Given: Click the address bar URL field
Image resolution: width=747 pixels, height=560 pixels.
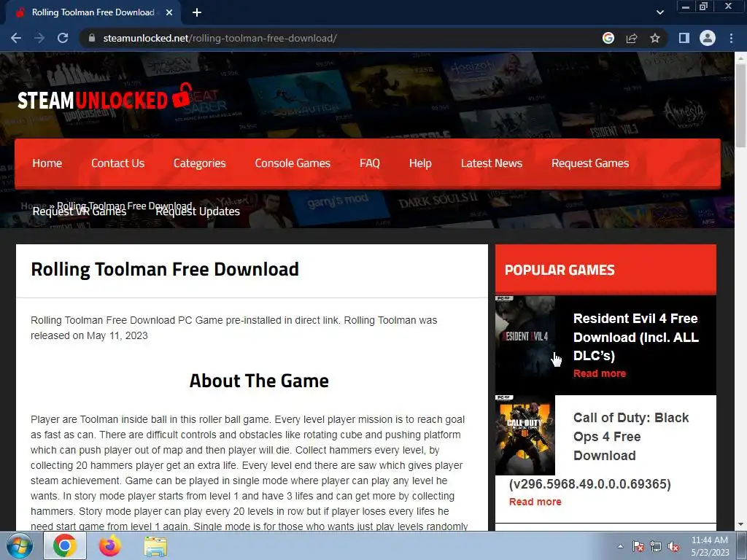Looking at the screenshot, I should [339, 38].
